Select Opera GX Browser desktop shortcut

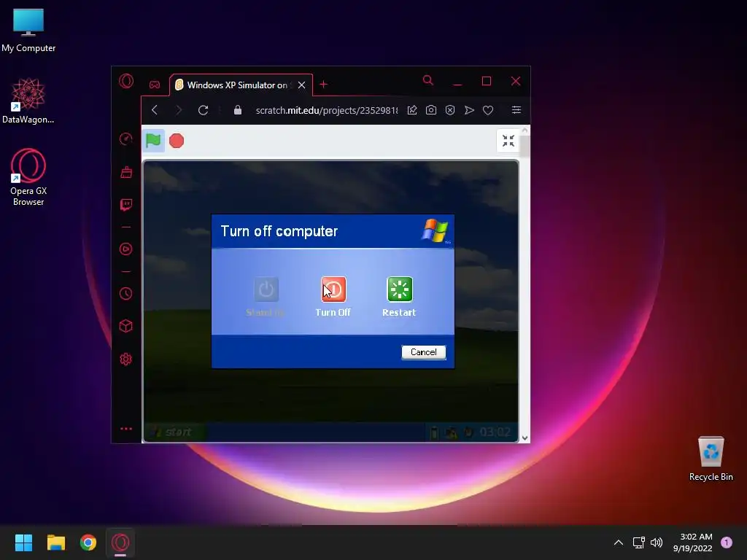pyautogui.click(x=28, y=177)
